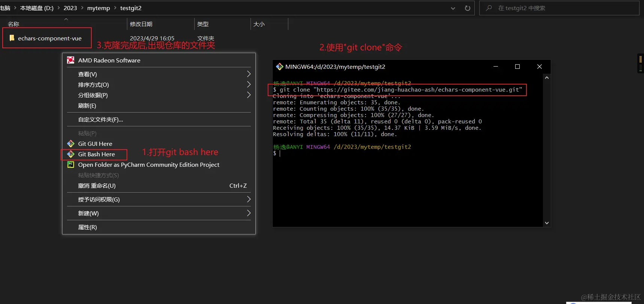
Task: Click the Git Bash Here diamond icon
Action: click(x=71, y=154)
